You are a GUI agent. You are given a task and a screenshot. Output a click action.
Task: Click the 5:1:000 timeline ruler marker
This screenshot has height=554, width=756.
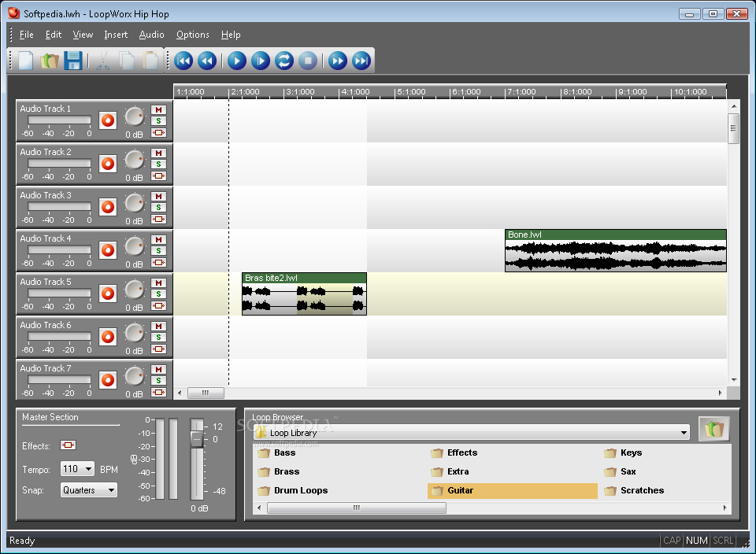(x=411, y=91)
